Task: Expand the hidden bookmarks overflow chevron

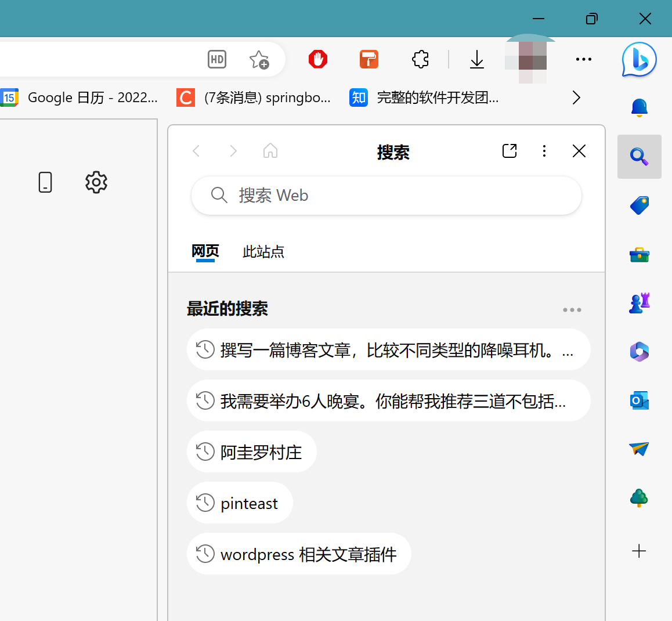Action: [576, 98]
